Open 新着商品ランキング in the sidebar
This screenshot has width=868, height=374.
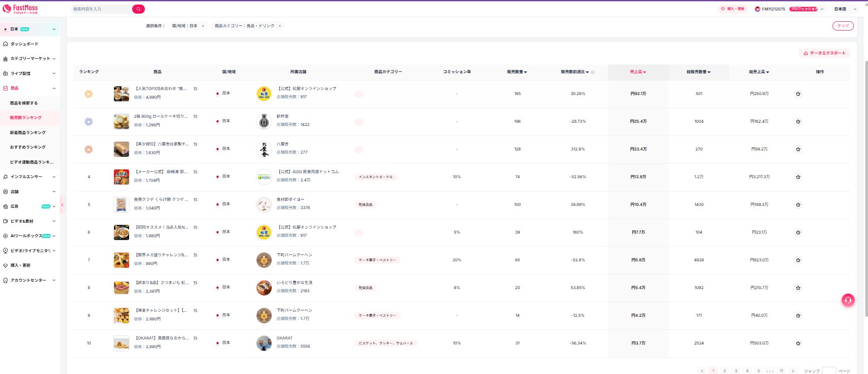pyautogui.click(x=28, y=133)
